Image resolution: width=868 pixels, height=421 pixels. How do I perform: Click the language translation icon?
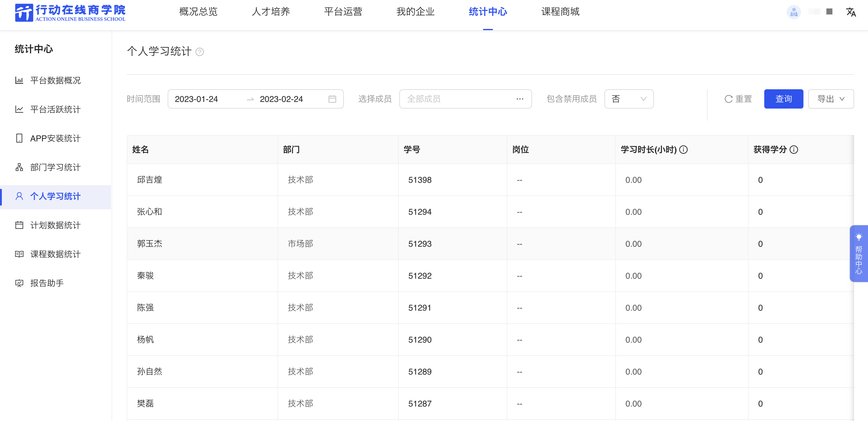[851, 12]
